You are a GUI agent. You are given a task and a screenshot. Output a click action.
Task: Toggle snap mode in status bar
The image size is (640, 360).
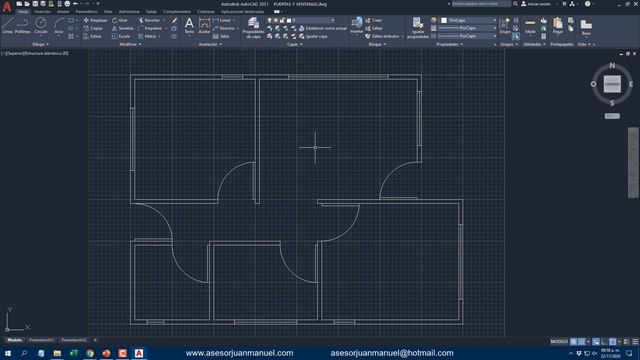(x=582, y=341)
